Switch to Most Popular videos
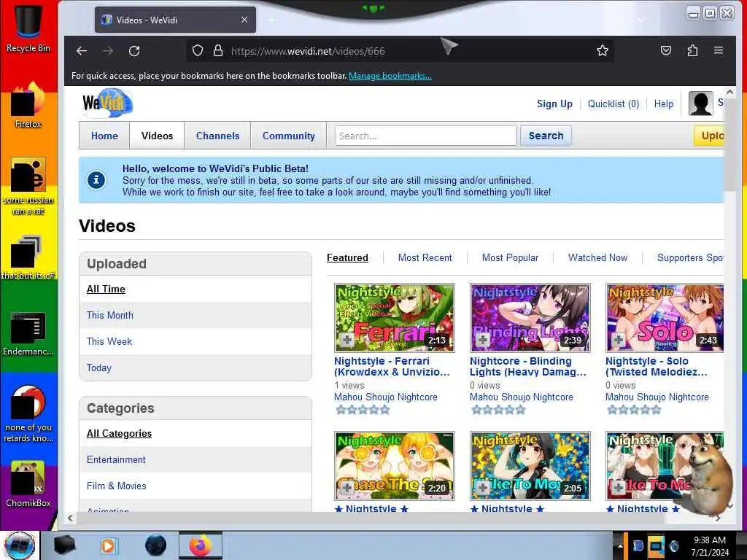Image resolution: width=747 pixels, height=560 pixels. (510, 257)
